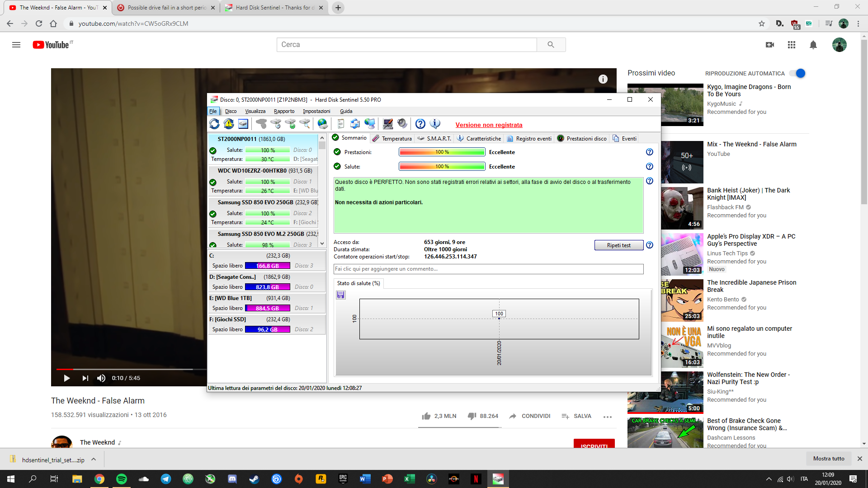Click the globe over disk toolbar icon

(322, 124)
